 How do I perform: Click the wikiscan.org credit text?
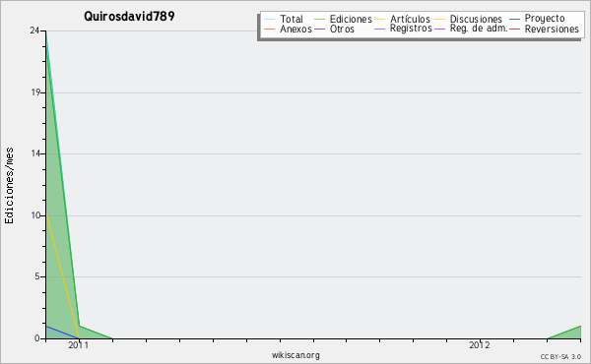[295, 355]
